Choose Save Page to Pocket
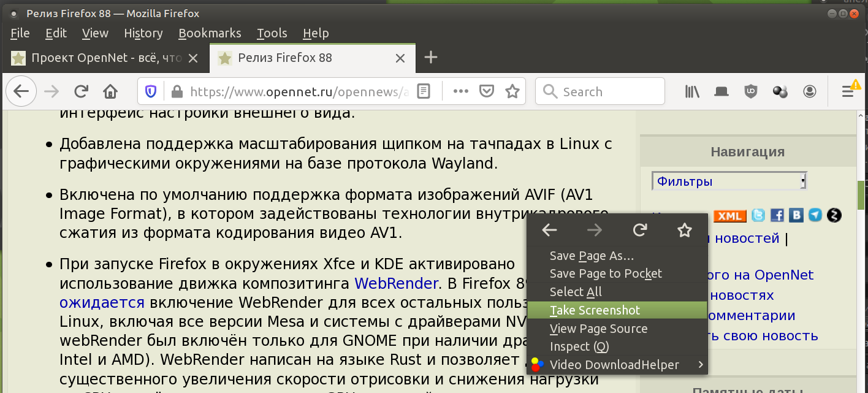The height and width of the screenshot is (393, 868). pyautogui.click(x=617, y=273)
